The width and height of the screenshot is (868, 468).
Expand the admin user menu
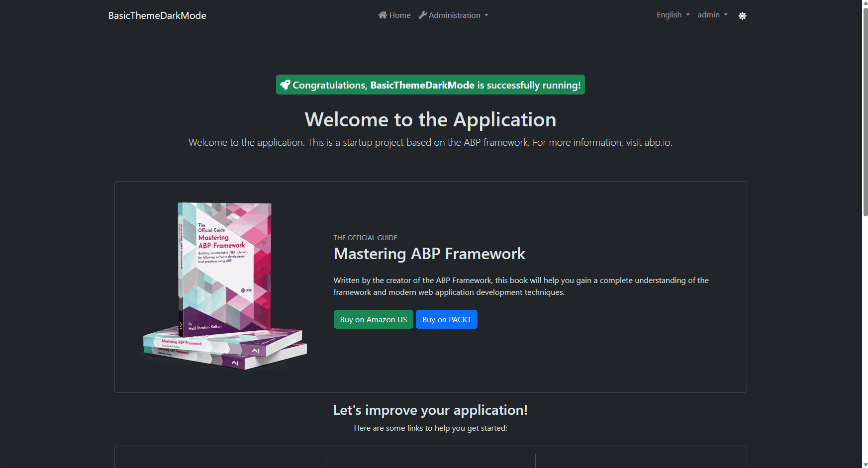pyautogui.click(x=712, y=15)
